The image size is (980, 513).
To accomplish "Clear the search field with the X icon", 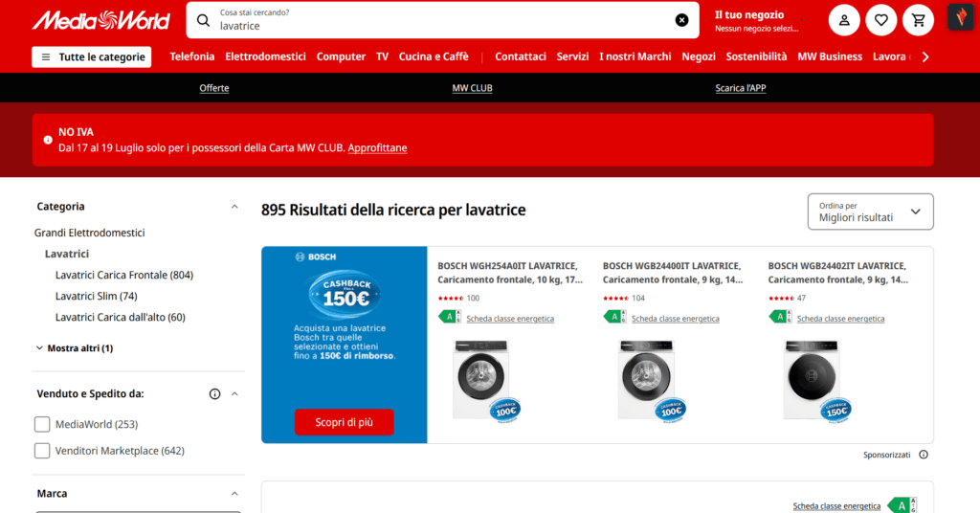I will point(681,21).
